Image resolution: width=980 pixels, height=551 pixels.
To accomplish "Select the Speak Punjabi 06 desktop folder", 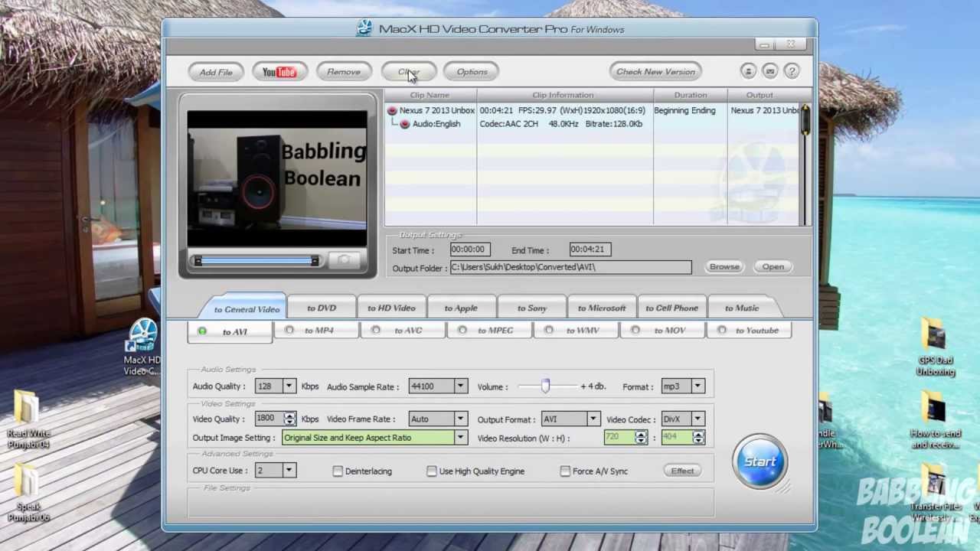I will click(28, 491).
